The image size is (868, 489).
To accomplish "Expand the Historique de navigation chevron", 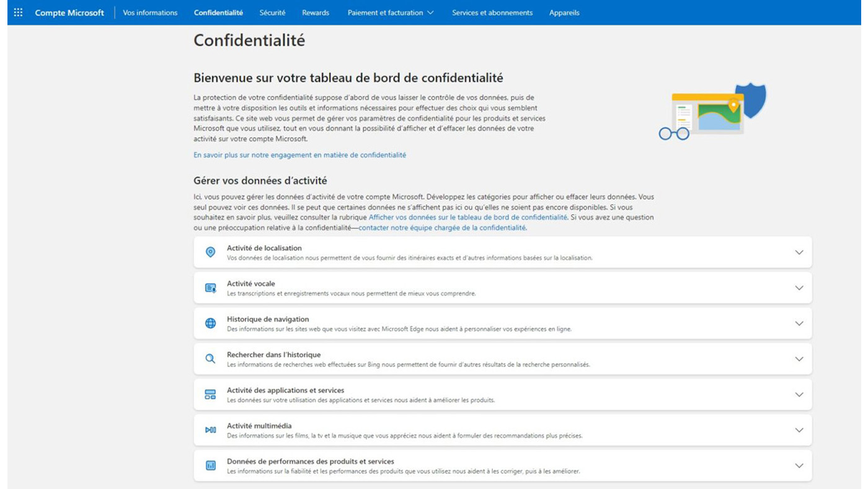I will coord(799,323).
